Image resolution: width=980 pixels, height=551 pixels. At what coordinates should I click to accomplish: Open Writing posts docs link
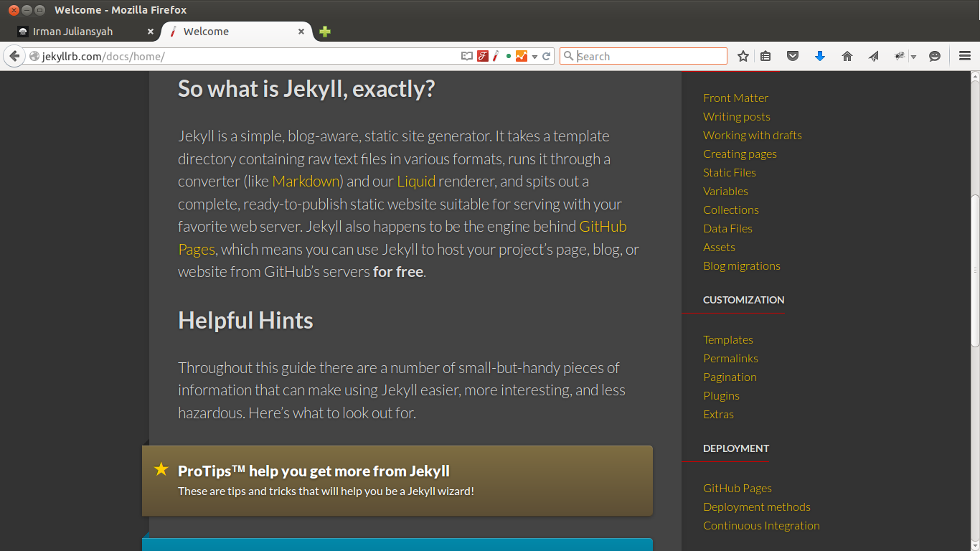[737, 116]
